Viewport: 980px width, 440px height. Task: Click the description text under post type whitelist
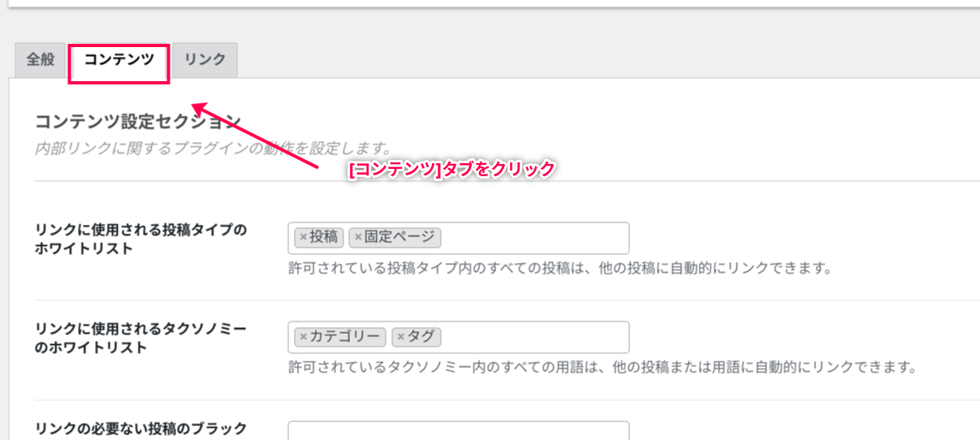click(560, 268)
